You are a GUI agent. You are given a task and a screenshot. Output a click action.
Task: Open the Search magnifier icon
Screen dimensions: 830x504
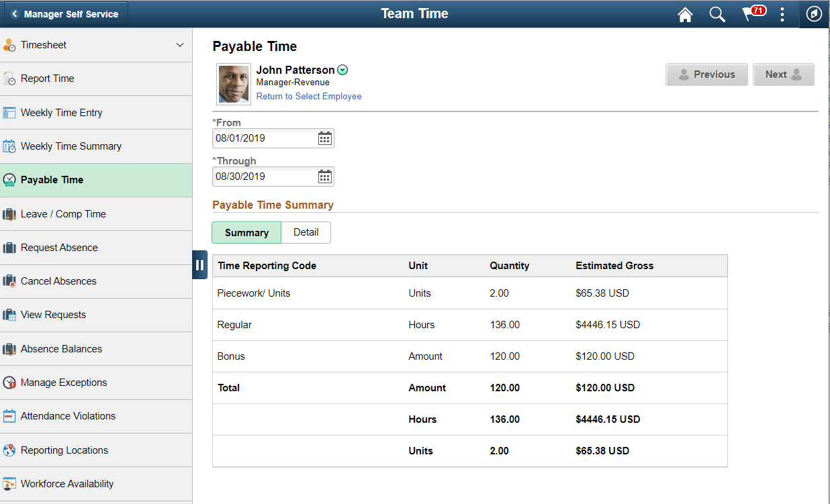tap(717, 15)
